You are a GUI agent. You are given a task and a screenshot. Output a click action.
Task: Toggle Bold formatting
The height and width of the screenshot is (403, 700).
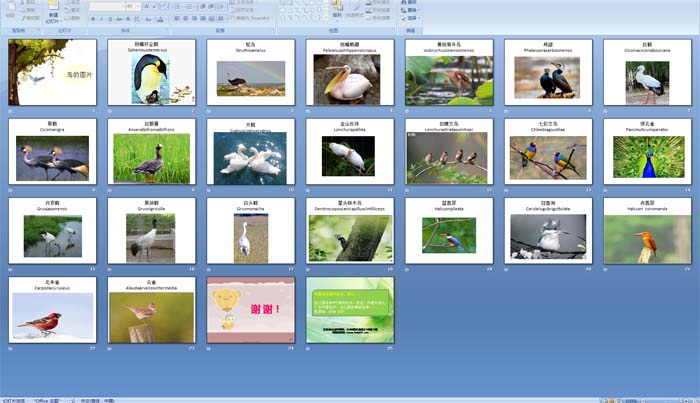point(94,18)
